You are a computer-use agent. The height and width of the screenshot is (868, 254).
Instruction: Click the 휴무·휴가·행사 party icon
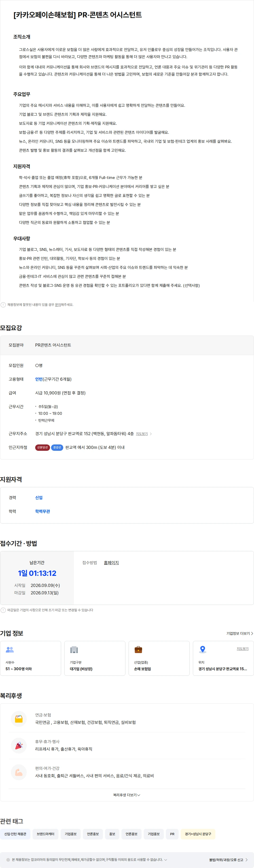[x=19, y=745]
